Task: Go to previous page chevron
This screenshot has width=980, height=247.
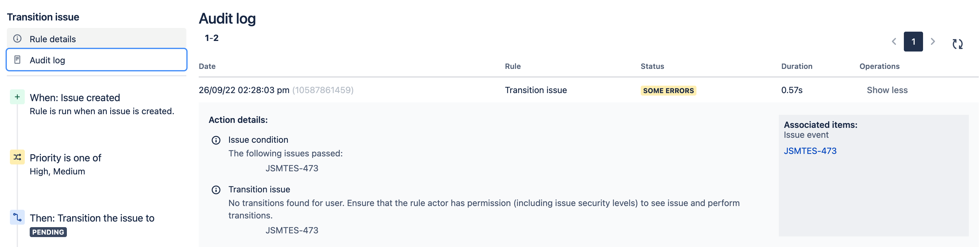Action: click(894, 42)
